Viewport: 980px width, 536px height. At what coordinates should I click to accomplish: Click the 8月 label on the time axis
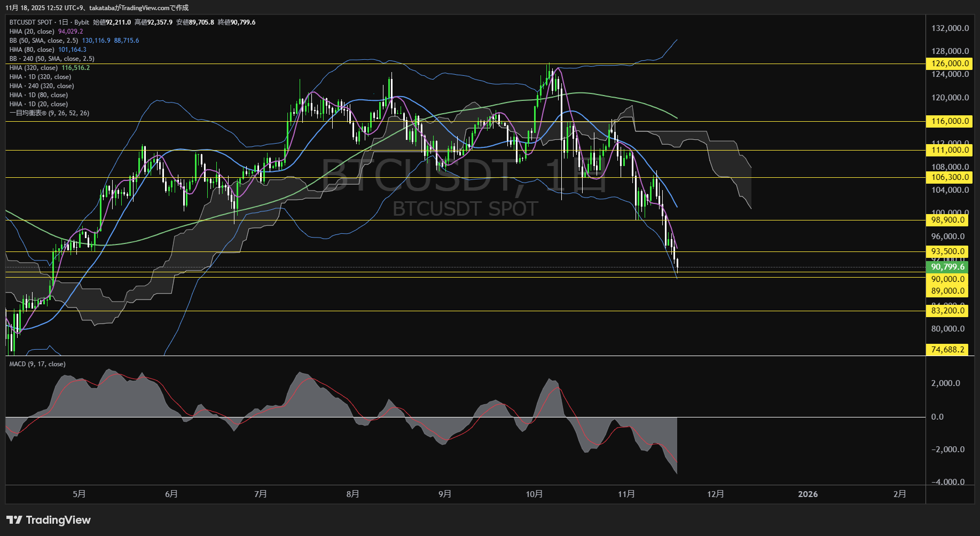point(352,494)
